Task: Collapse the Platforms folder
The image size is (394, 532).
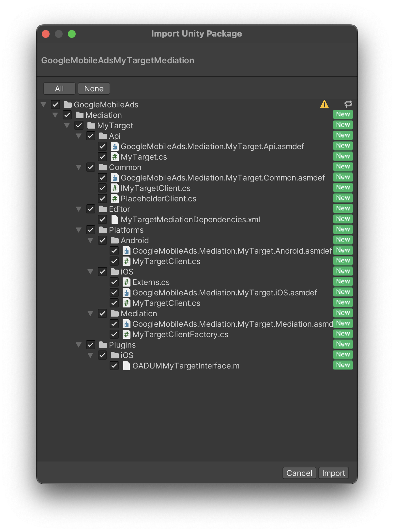Action: (79, 230)
